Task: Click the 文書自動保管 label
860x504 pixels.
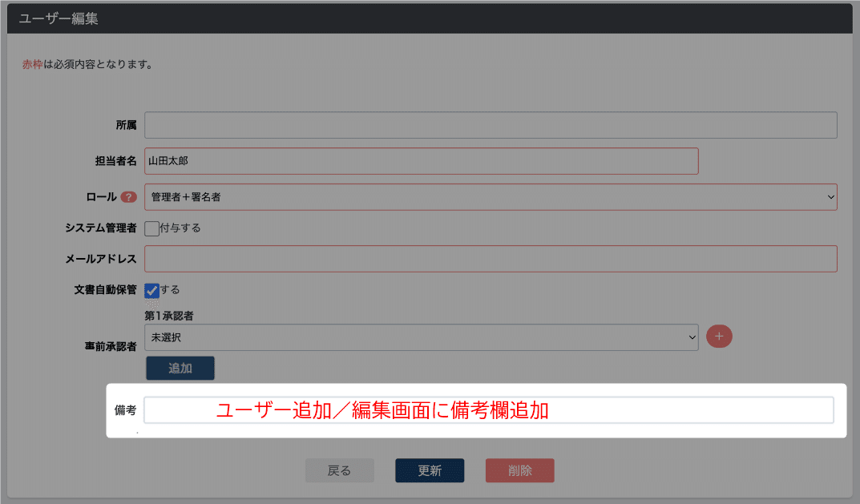Action: pyautogui.click(x=105, y=289)
